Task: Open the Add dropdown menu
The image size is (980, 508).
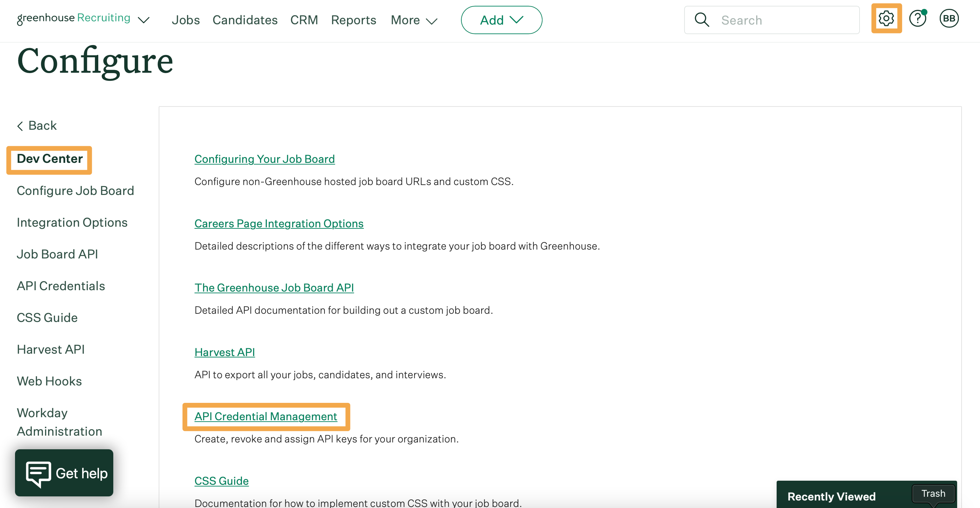Action: (501, 20)
